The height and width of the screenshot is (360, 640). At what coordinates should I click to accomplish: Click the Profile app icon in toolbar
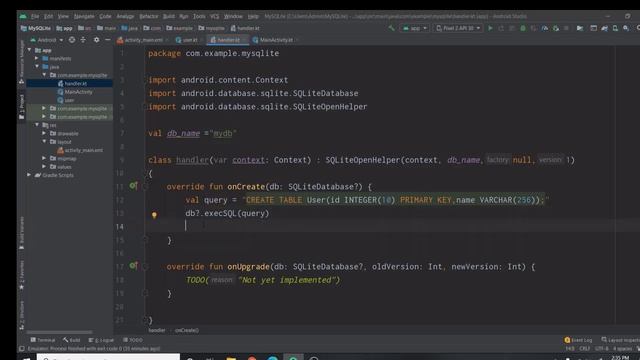pyautogui.click(x=545, y=28)
